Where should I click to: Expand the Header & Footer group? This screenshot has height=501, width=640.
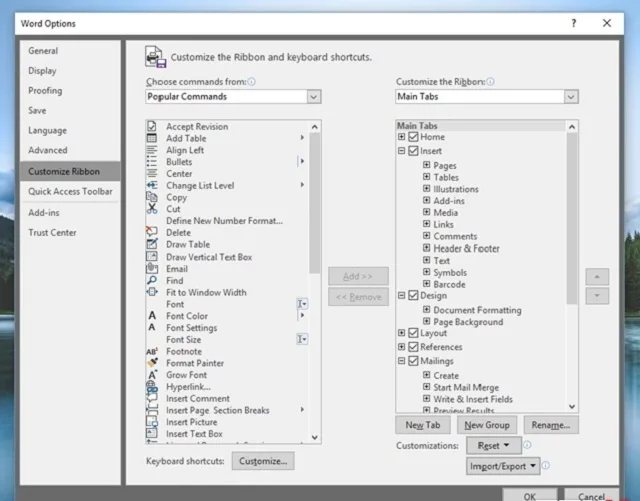coord(427,248)
